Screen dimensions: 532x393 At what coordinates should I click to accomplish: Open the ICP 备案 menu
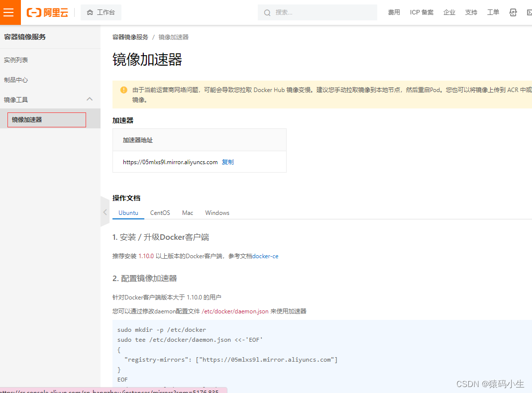click(422, 12)
